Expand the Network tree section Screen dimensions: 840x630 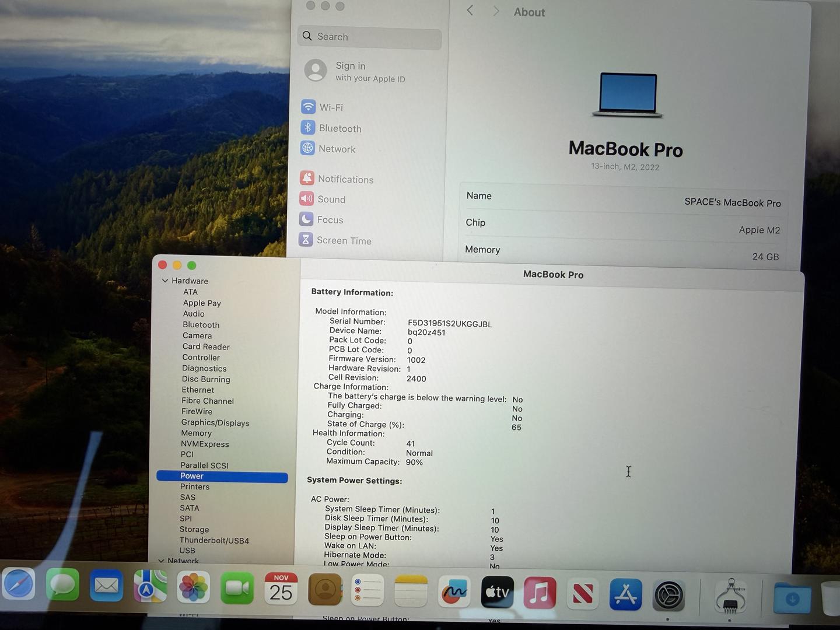(161, 561)
